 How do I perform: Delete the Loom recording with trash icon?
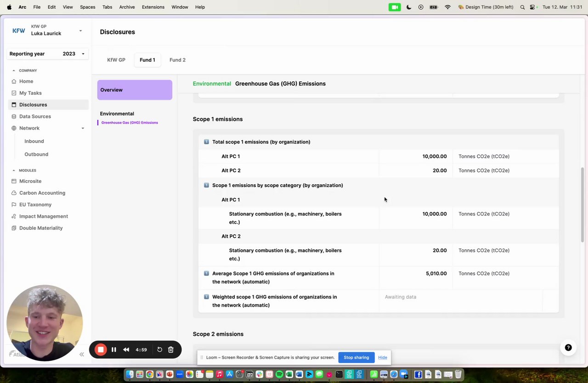coord(170,350)
